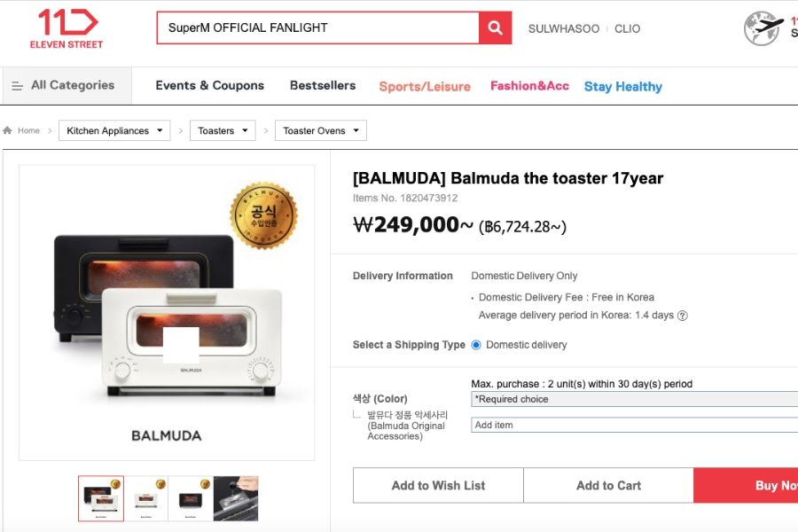Click the delivery period help question-mark icon

coord(683,316)
